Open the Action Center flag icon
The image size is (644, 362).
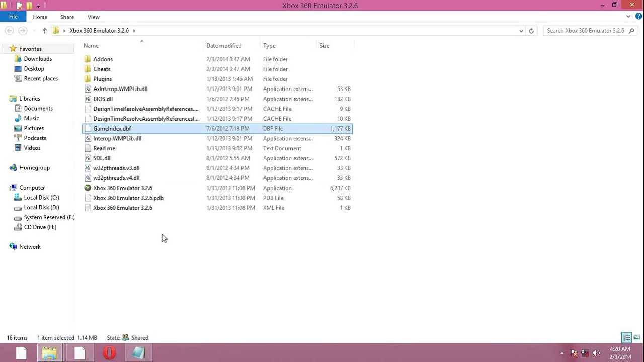[574, 353]
